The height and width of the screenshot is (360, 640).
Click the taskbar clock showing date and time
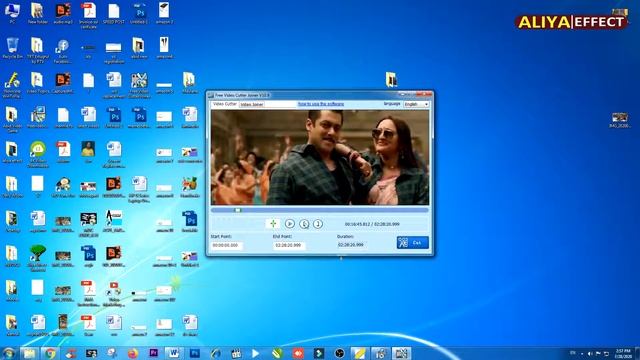tap(623, 353)
